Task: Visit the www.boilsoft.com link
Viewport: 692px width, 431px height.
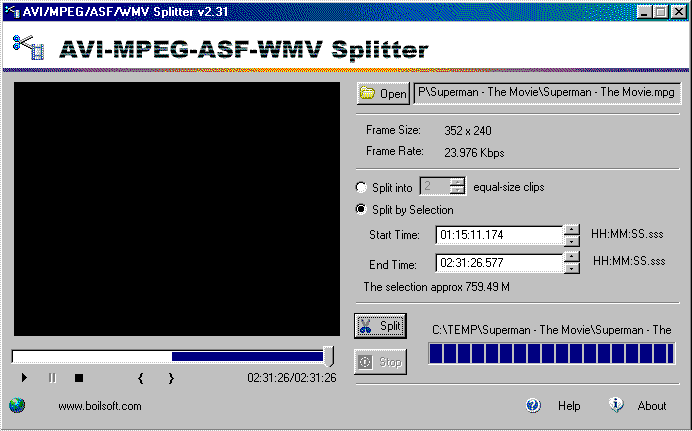Action: 100,406
